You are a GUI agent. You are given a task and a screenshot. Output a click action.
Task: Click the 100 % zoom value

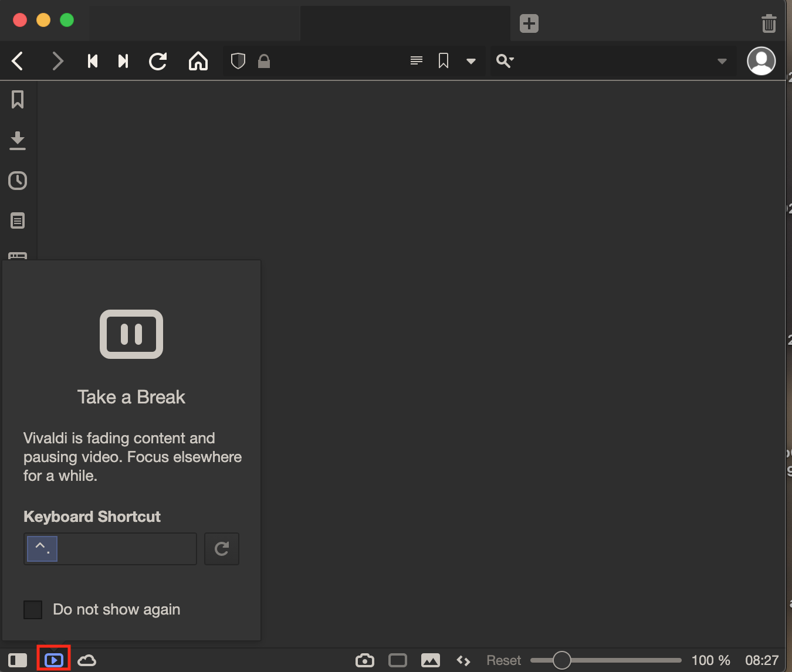711,660
